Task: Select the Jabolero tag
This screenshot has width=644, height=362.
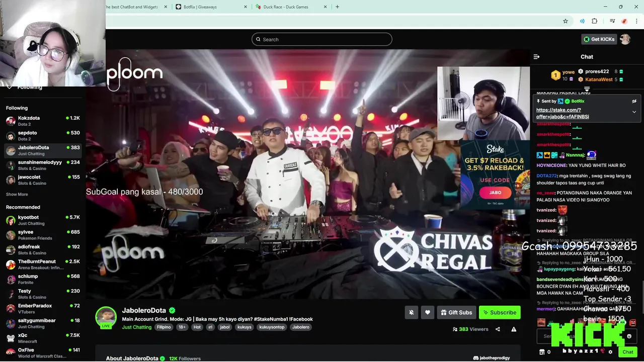Action: pyautogui.click(x=301, y=327)
